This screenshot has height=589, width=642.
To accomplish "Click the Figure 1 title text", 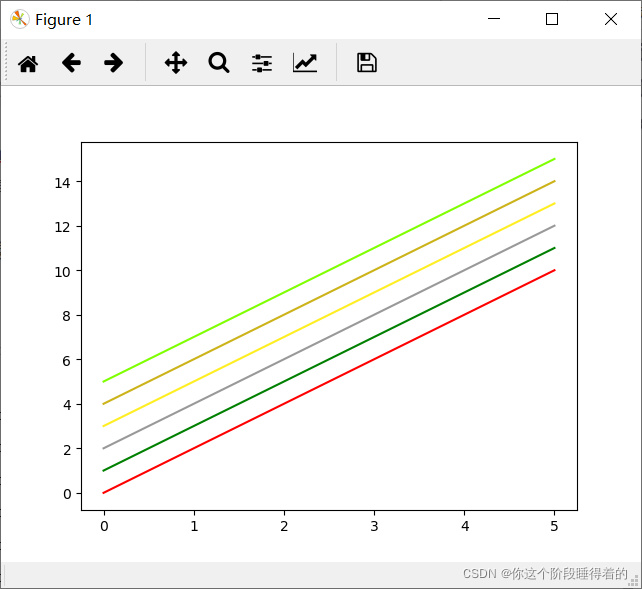I will [64, 20].
